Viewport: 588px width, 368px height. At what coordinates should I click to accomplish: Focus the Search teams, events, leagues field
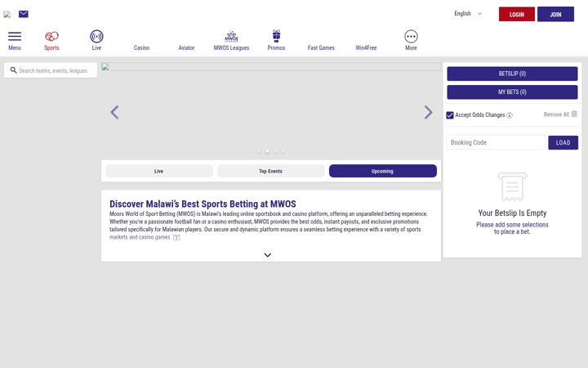coord(51,70)
